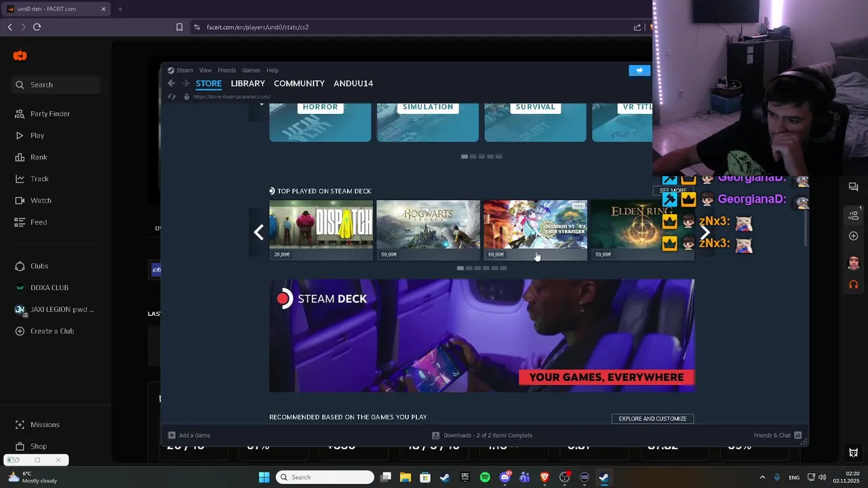Switch to Steam LIBRARY tab
This screenshot has width=868, height=488.
point(248,83)
